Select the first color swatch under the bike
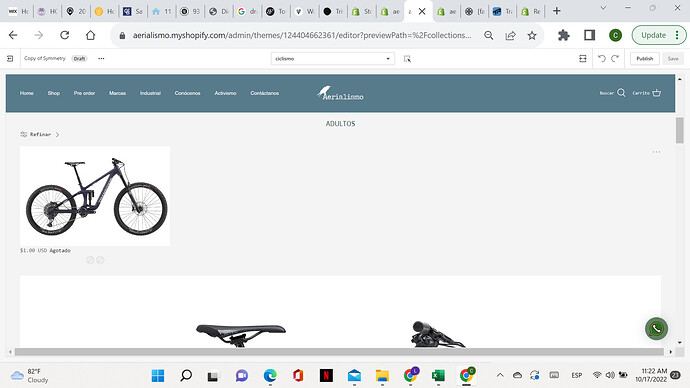 tap(90, 260)
